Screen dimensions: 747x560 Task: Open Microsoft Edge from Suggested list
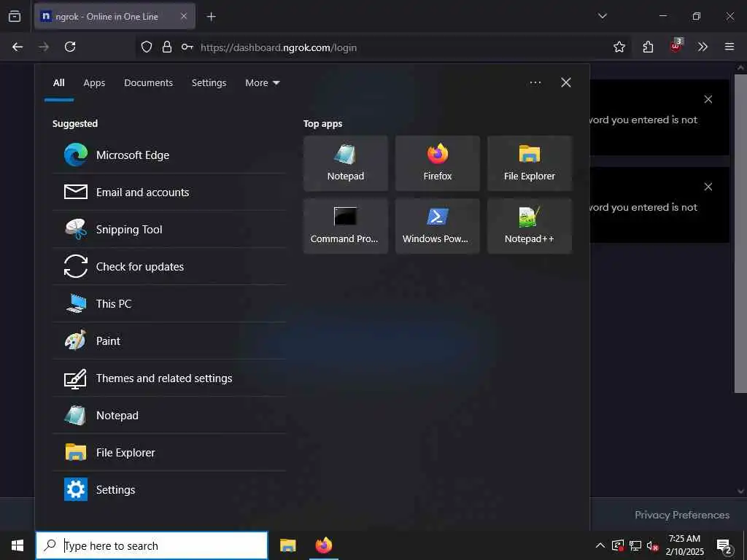pos(169,155)
